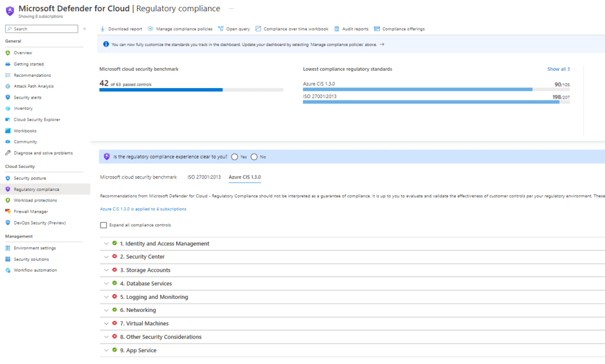
Task: Click the Show all 3 link
Action: [558, 69]
